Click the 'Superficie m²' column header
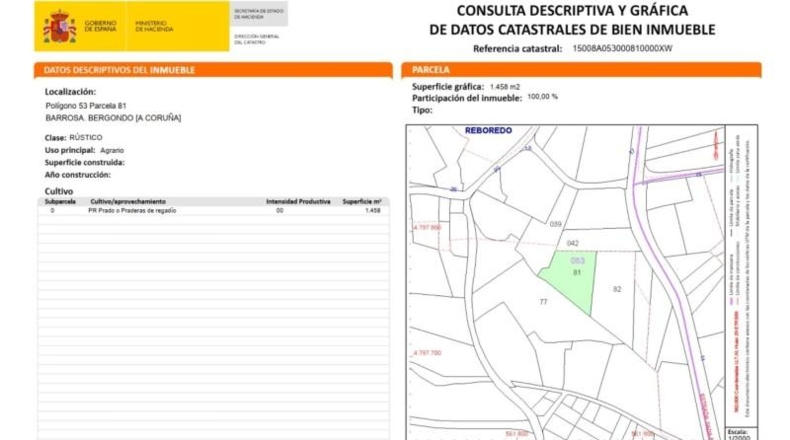790x440 pixels. pos(362,202)
